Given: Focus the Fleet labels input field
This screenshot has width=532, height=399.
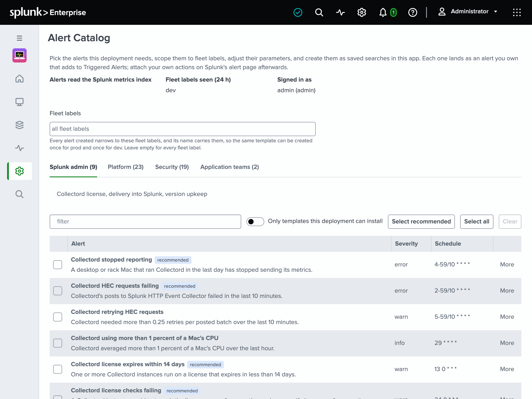Looking at the screenshot, I should pos(183,129).
